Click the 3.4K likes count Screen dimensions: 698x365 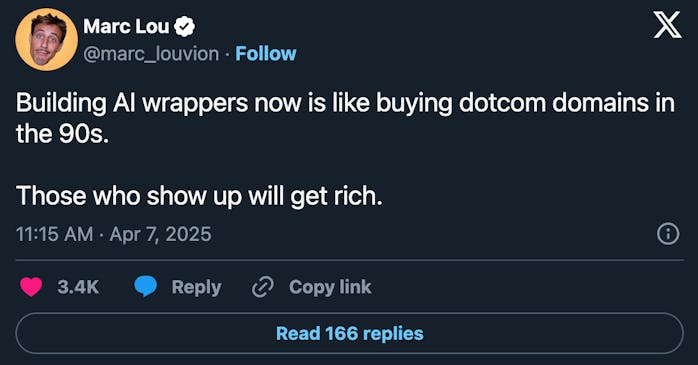(x=78, y=287)
